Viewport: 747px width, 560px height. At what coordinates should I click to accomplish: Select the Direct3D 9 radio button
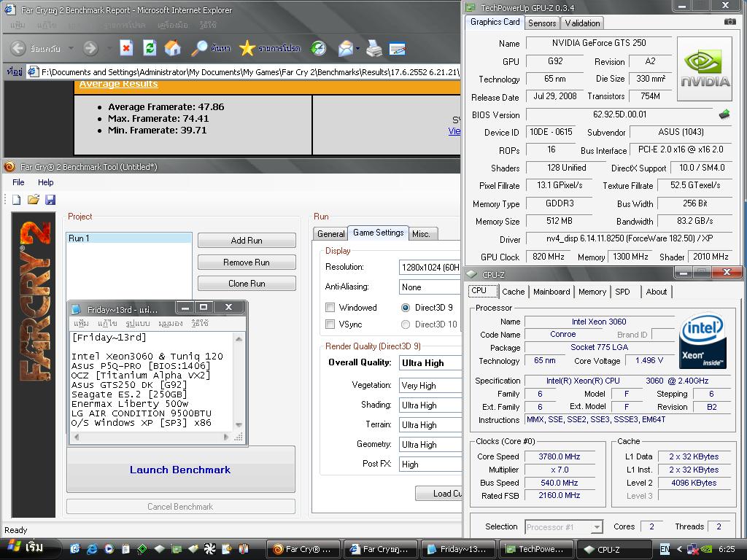pyautogui.click(x=406, y=308)
